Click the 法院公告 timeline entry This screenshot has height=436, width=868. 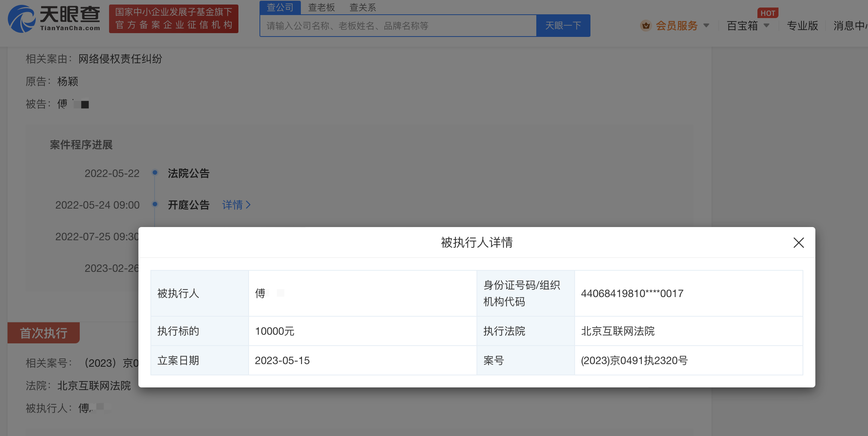188,173
